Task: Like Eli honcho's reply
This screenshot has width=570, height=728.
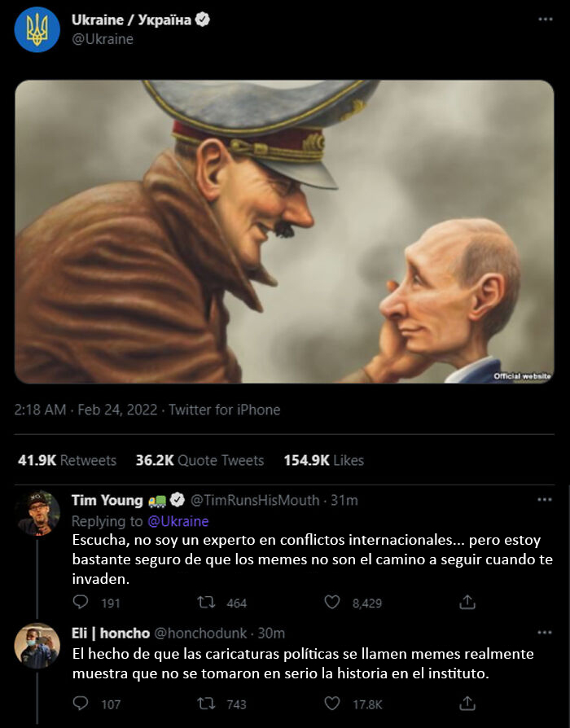Action: click(332, 704)
